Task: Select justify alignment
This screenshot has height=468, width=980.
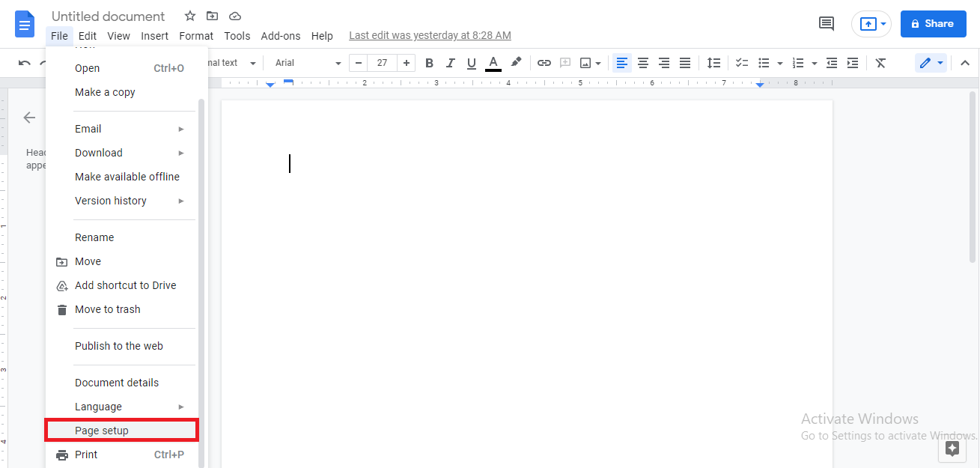Action: click(x=684, y=63)
